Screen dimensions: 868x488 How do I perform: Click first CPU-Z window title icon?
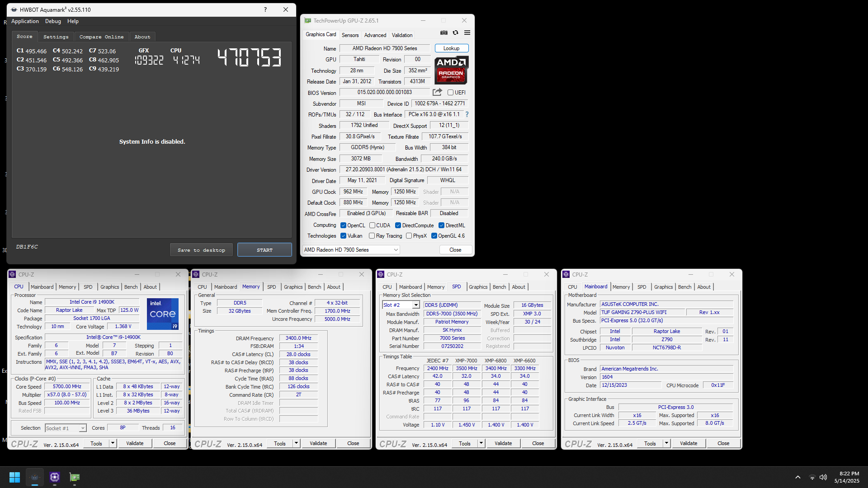tap(12, 274)
